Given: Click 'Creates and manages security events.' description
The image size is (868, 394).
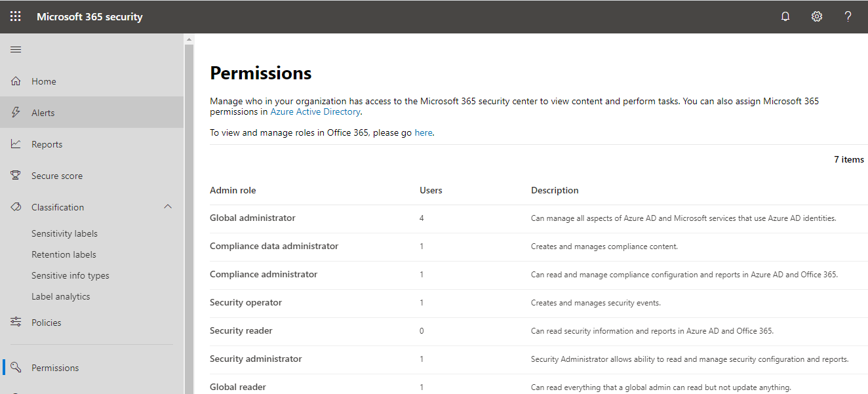Looking at the screenshot, I should [x=596, y=303].
